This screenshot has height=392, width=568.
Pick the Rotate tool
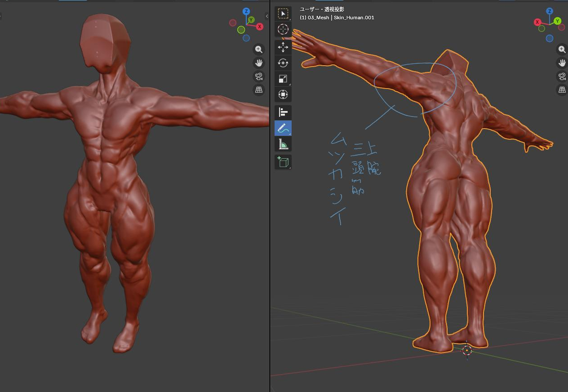click(x=283, y=63)
